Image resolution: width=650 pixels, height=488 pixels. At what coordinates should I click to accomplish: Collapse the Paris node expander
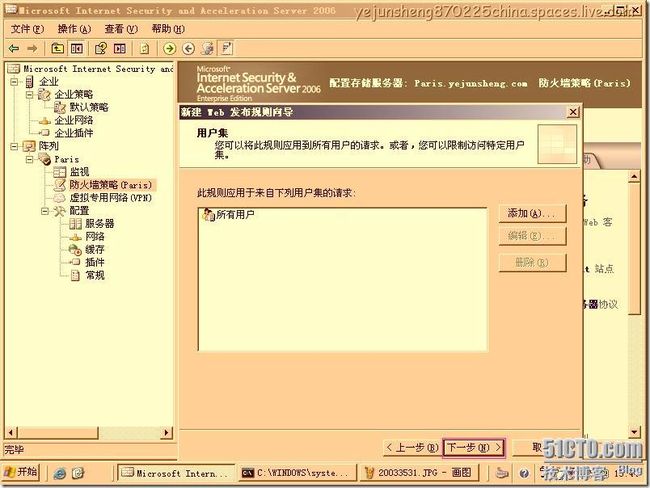click(29, 159)
